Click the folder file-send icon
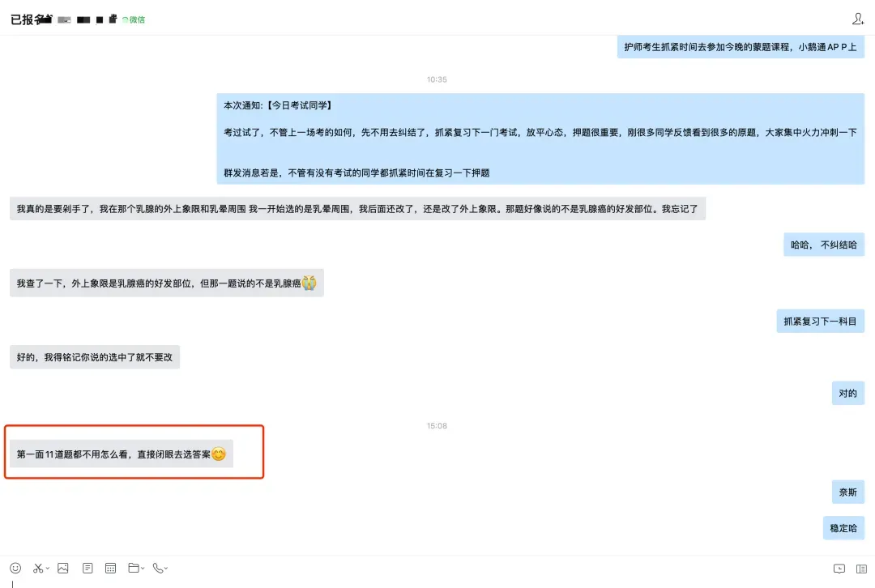Screen dimensions: 875x588 pos(134,568)
